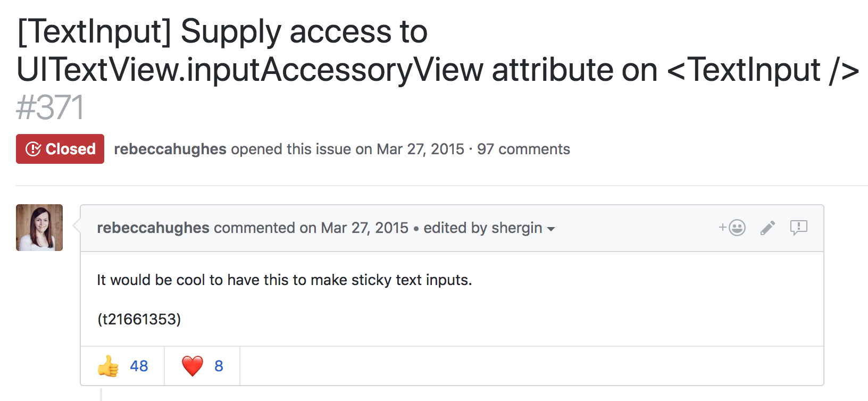Click the red Closed status badge
Image resolution: width=868 pixels, height=401 pixels.
click(60, 149)
